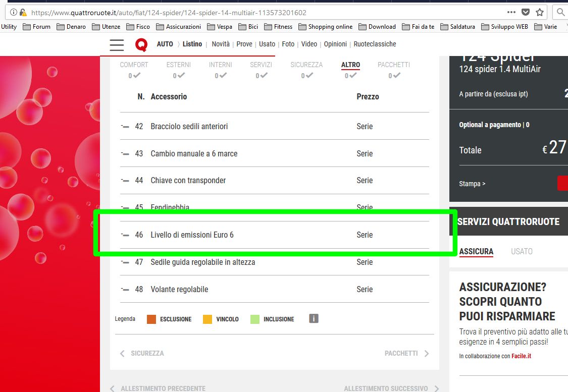Expand the Bici bookmarks folder

pyautogui.click(x=248, y=26)
